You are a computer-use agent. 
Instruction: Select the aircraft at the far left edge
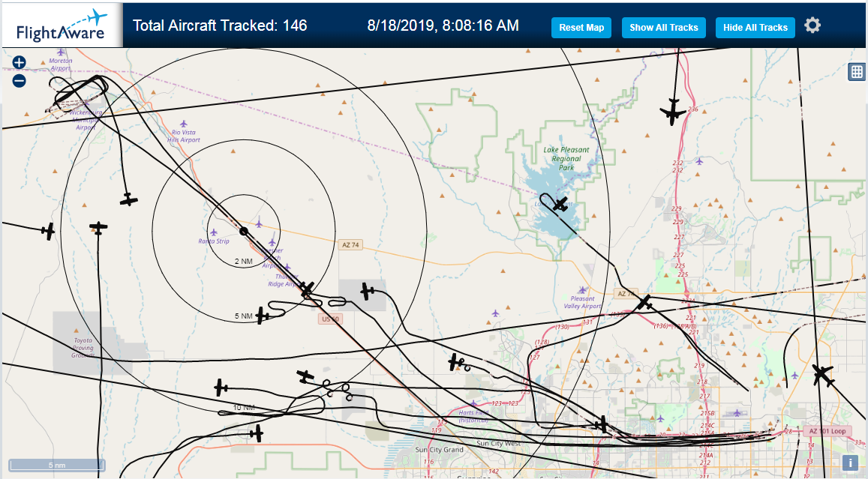[49, 231]
